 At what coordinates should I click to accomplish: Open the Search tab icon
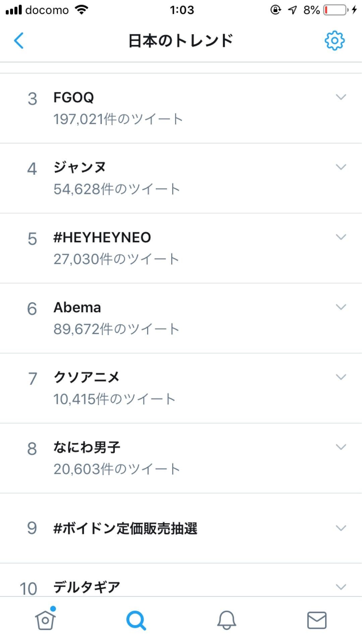click(x=136, y=620)
